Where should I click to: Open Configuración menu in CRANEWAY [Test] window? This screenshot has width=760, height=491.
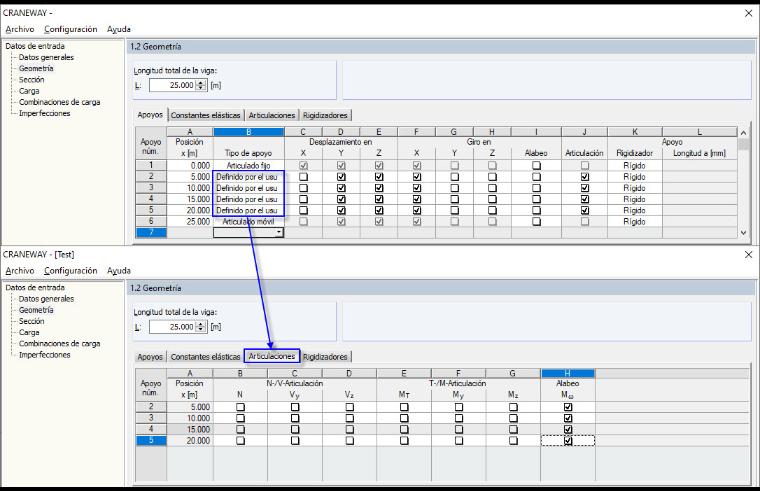coord(71,270)
